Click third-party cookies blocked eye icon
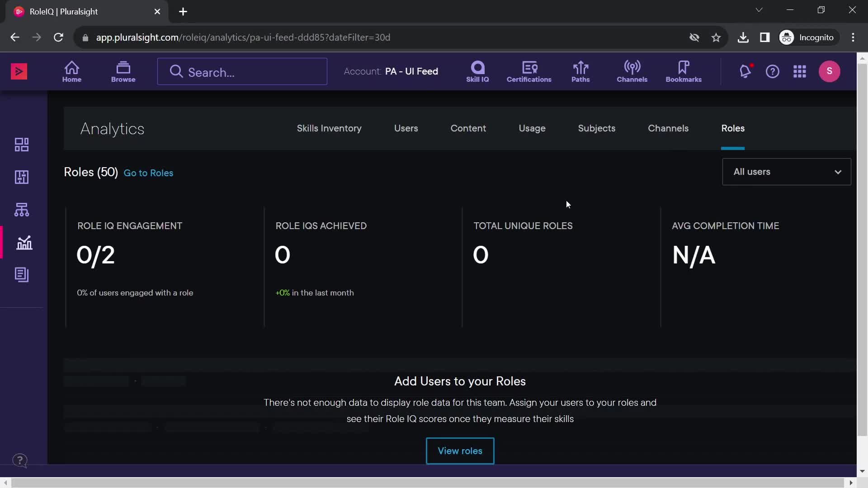868x488 pixels. 694,38
